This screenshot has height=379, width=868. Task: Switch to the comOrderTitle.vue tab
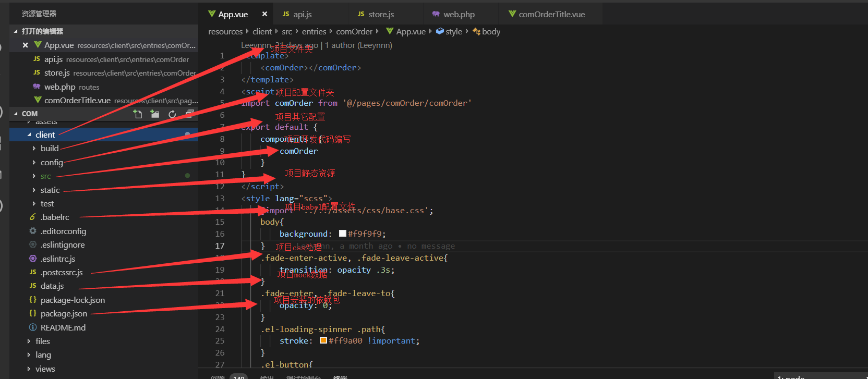tap(551, 15)
